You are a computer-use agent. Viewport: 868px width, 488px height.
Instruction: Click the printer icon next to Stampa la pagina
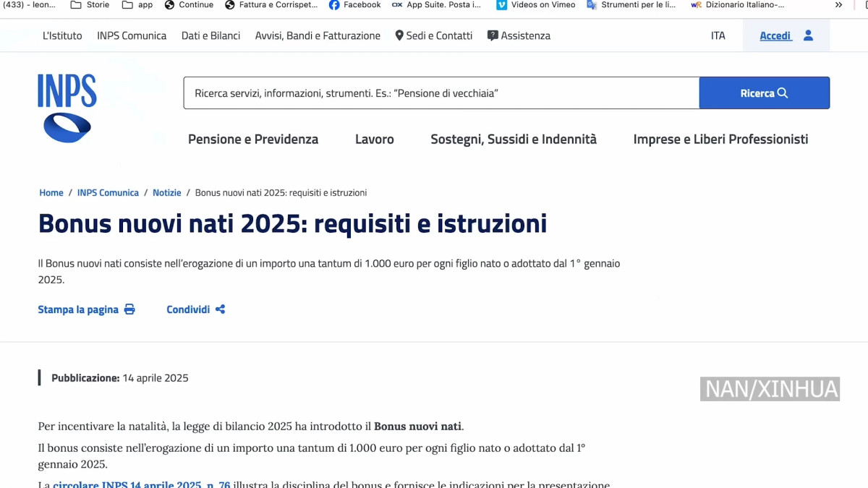click(x=129, y=309)
